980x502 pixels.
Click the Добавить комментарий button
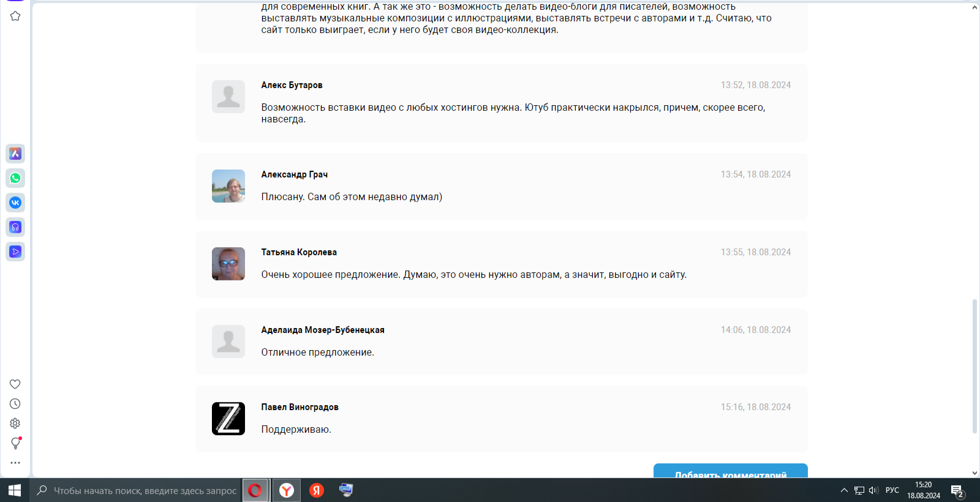pos(731,471)
